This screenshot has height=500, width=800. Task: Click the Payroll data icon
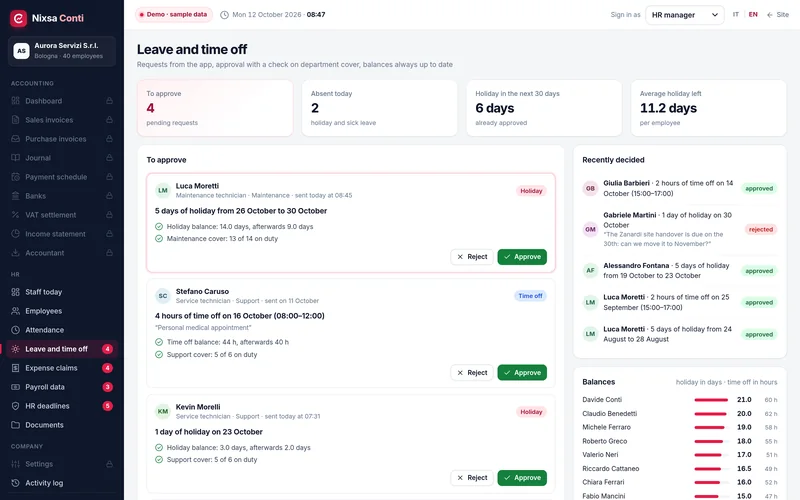(15, 387)
